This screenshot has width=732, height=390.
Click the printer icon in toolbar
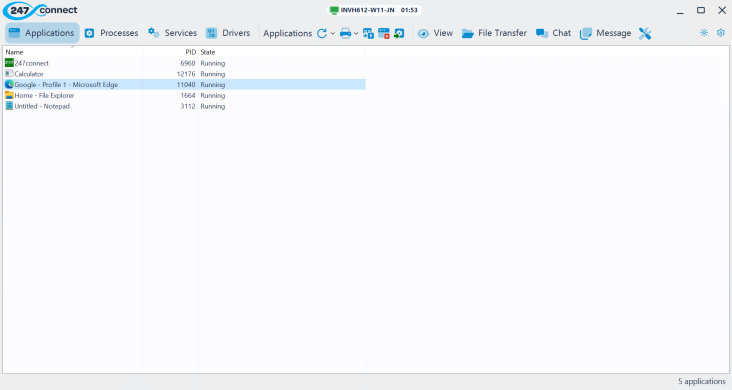coord(345,33)
